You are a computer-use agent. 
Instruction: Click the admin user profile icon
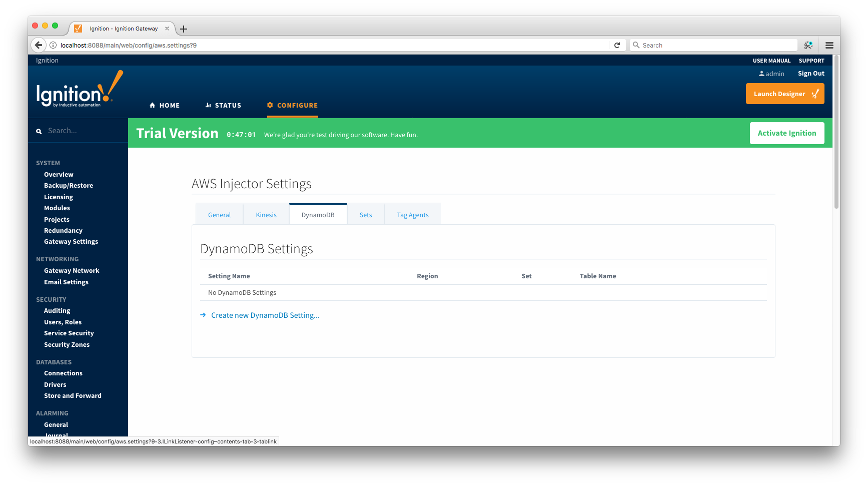(x=761, y=74)
